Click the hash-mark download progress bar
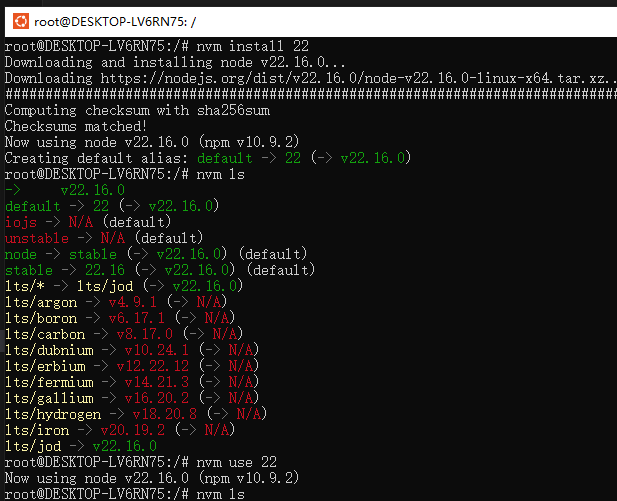 coord(310,94)
